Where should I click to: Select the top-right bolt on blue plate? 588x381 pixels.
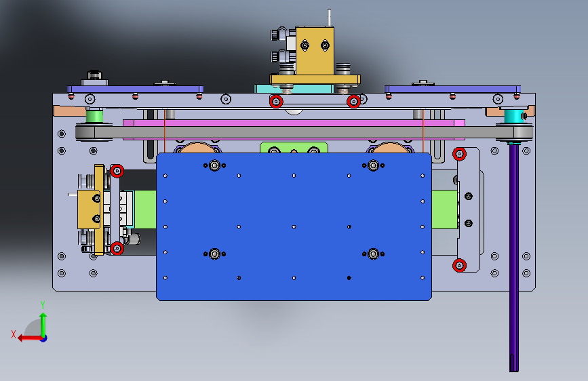pyautogui.click(x=373, y=165)
